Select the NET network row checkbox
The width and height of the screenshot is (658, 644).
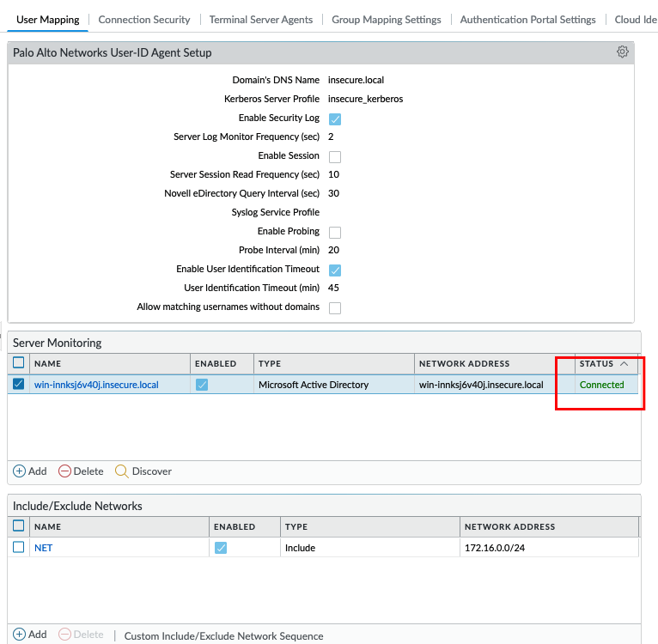click(x=19, y=547)
